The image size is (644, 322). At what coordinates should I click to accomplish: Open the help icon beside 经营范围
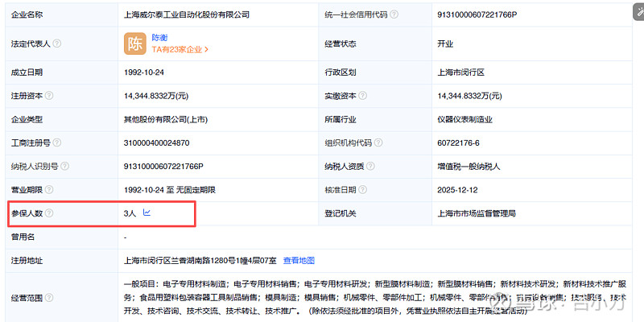tap(49, 298)
